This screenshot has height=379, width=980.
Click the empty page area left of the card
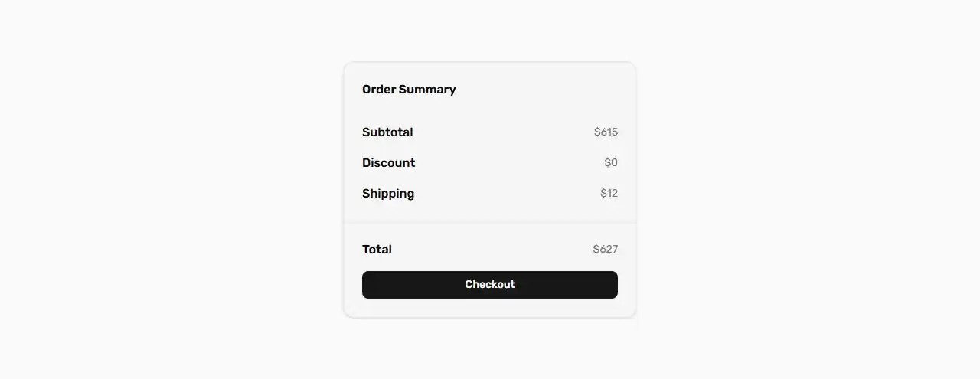tap(168, 191)
